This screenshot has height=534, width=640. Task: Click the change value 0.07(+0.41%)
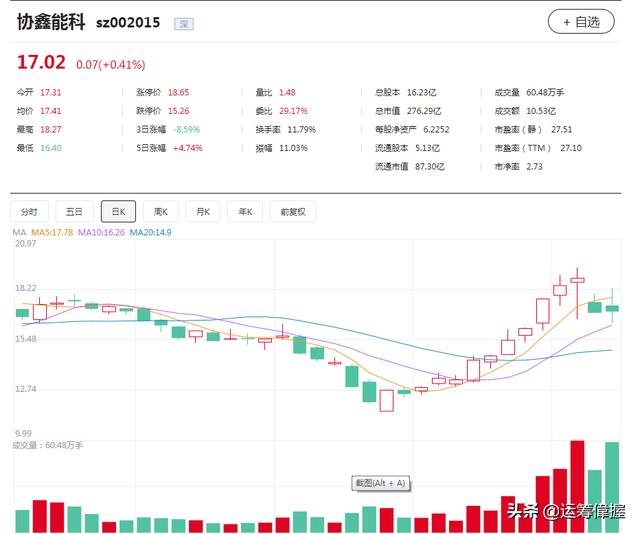click(x=111, y=65)
